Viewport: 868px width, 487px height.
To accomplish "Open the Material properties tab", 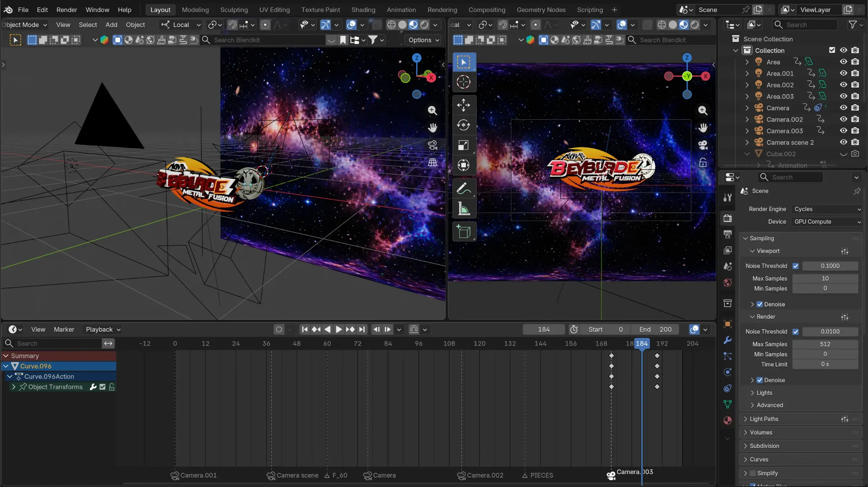I will pyautogui.click(x=728, y=420).
